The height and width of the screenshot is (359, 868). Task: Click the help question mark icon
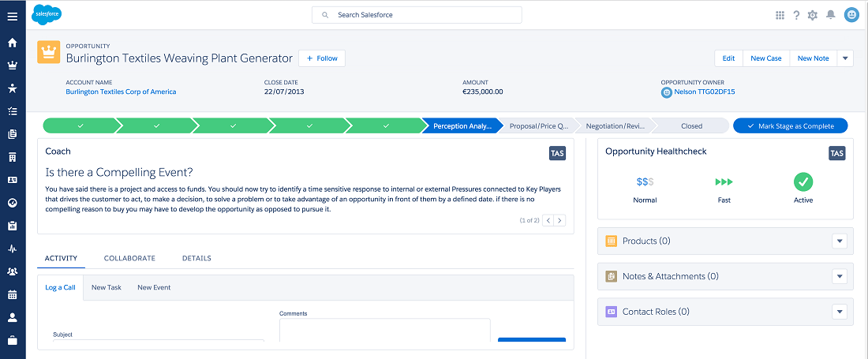click(796, 16)
